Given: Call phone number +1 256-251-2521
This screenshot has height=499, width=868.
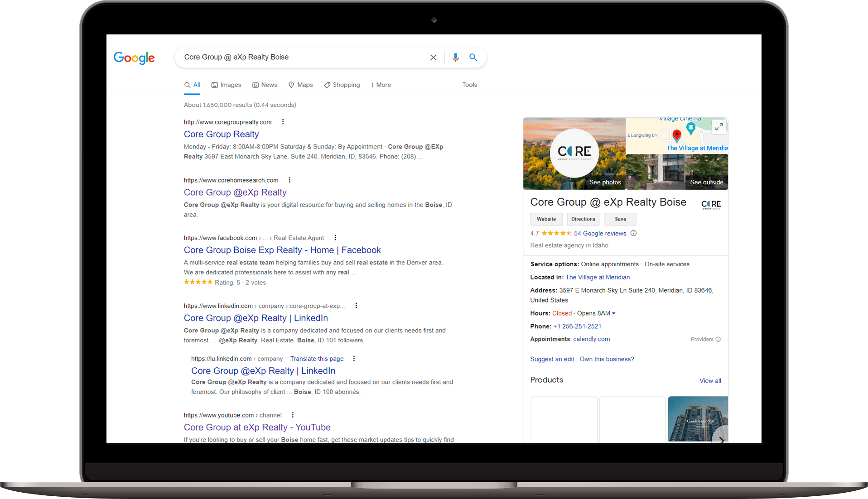Looking at the screenshot, I should click(x=577, y=326).
